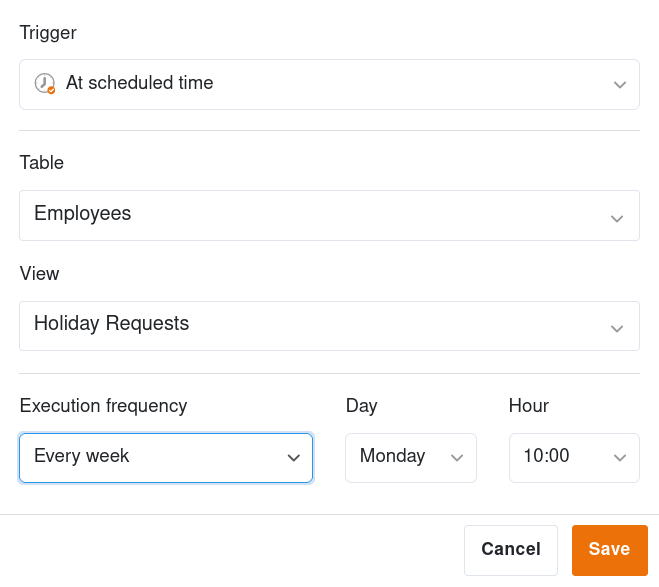Click the 'Hour' field label

(529, 406)
